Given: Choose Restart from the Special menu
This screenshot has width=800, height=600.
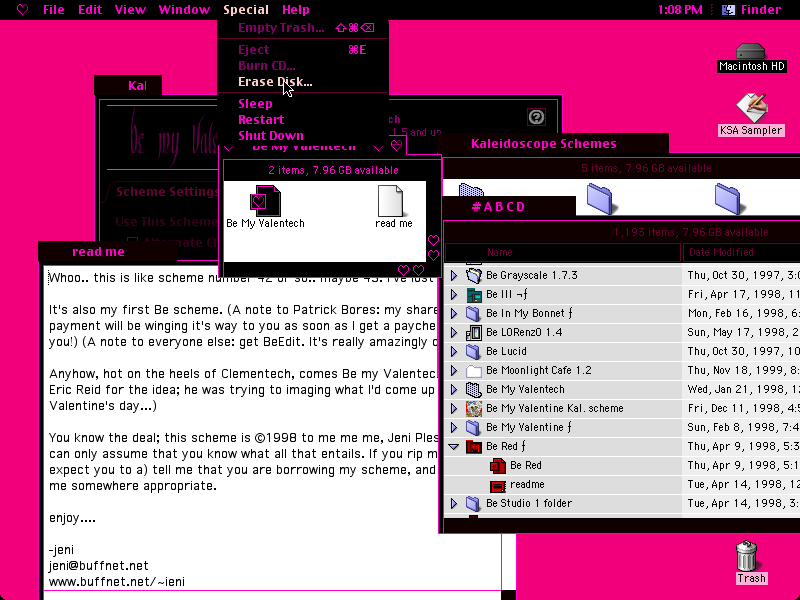Looking at the screenshot, I should [x=303, y=120].
